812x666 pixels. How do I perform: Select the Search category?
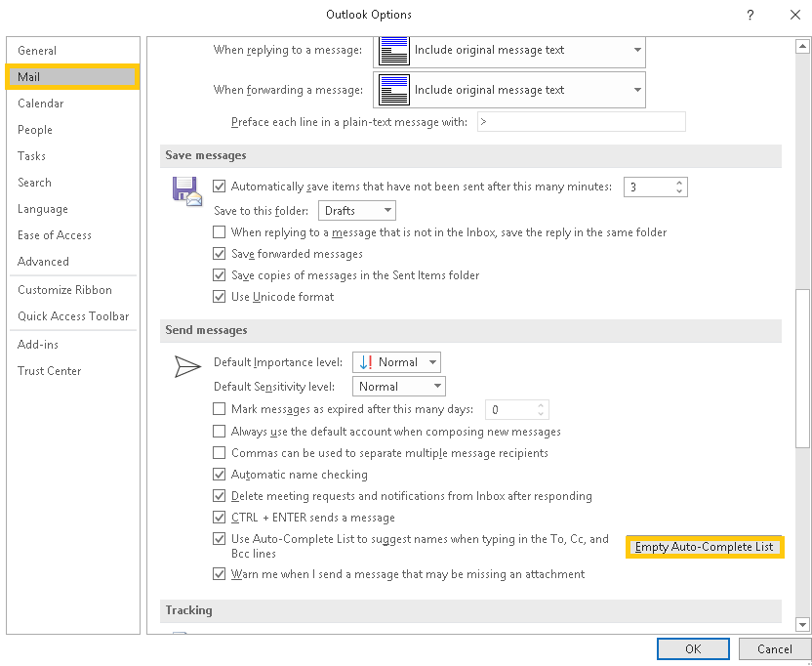[73, 183]
